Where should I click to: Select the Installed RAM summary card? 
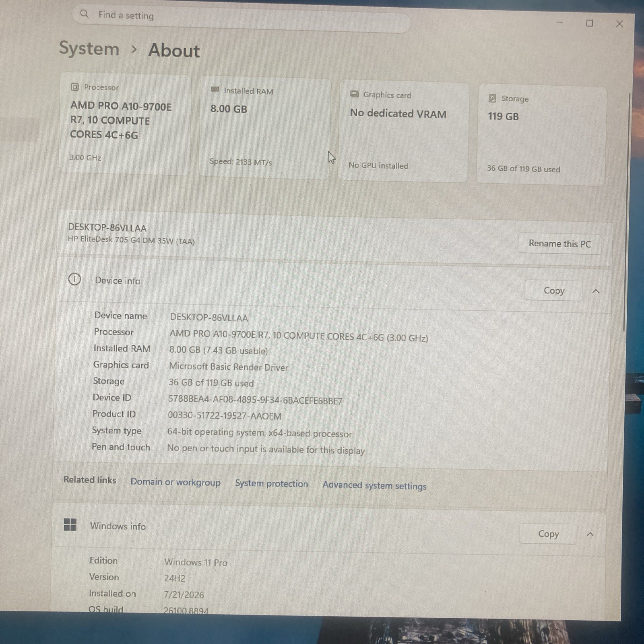pyautogui.click(x=264, y=128)
